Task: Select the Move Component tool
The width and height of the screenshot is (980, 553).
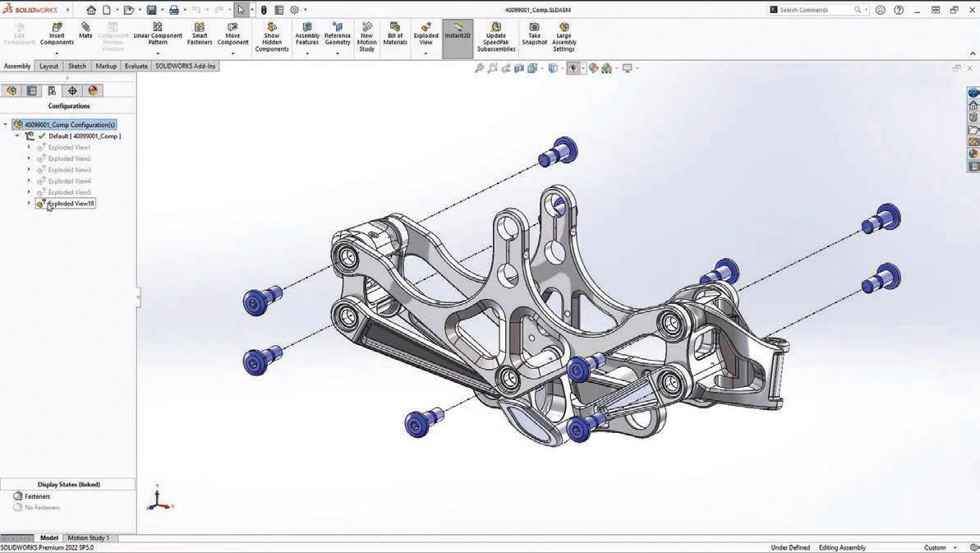Action: coord(232,34)
